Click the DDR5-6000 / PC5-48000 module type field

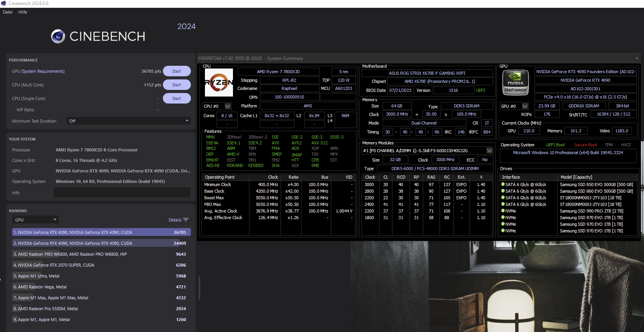(x=435, y=169)
